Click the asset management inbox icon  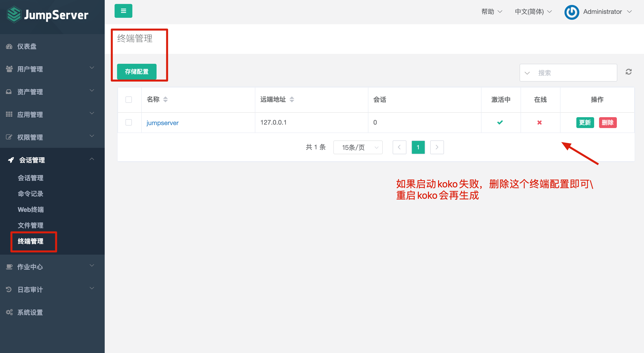(9, 92)
